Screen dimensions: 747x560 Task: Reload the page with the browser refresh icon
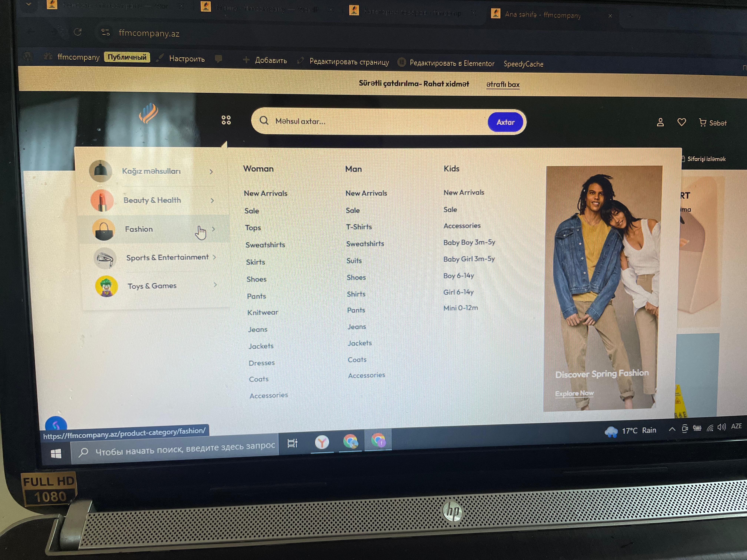coord(78,32)
